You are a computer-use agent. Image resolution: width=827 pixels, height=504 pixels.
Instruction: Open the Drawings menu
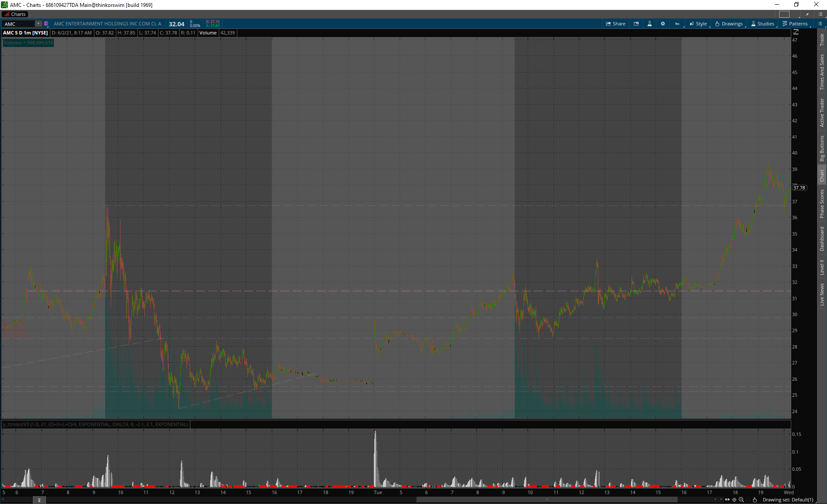coord(729,24)
